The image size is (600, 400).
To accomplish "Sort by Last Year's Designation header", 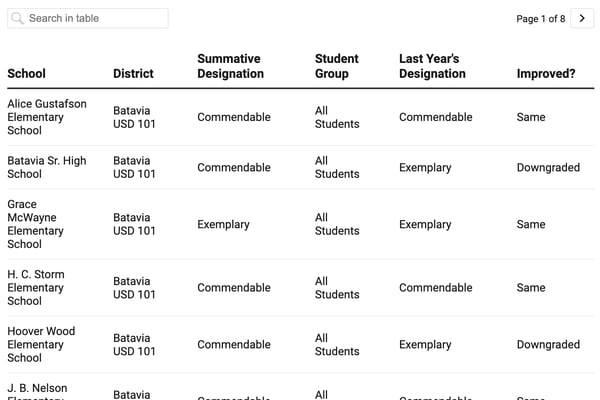I will (x=432, y=66).
